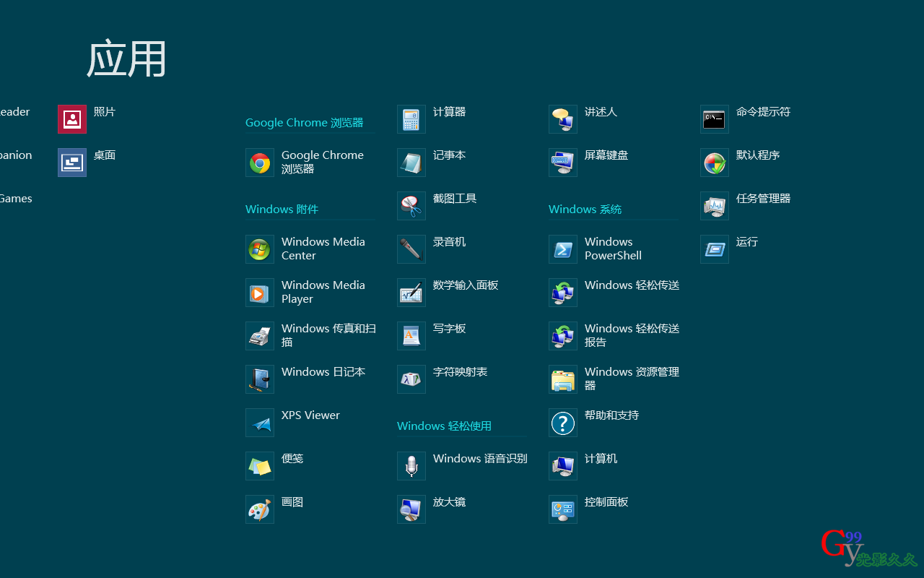This screenshot has height=578, width=924.
Task: Open 控制面板 control panel icon
Action: pos(563,509)
